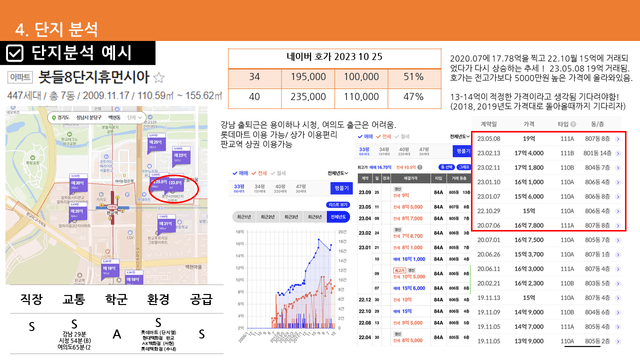
Task: Toggle the 매매 checkbox above the chart
Action: coord(240,173)
